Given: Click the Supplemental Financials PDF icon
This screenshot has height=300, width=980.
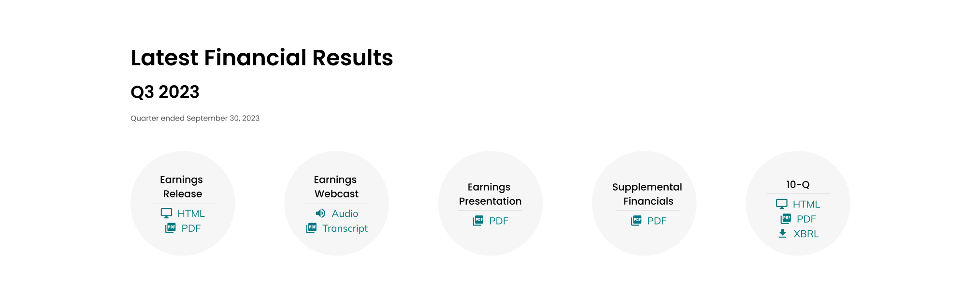Looking at the screenshot, I should point(636,221).
